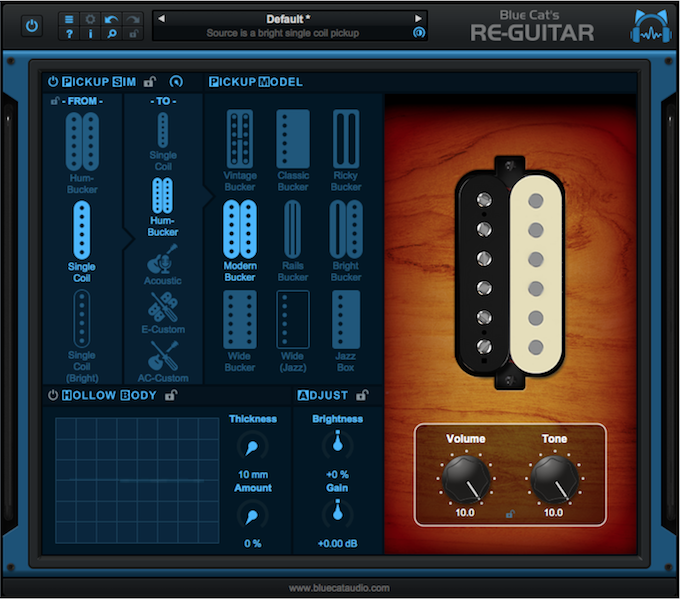
Task: Click the Tone 10.0 value
Action: pos(553,513)
